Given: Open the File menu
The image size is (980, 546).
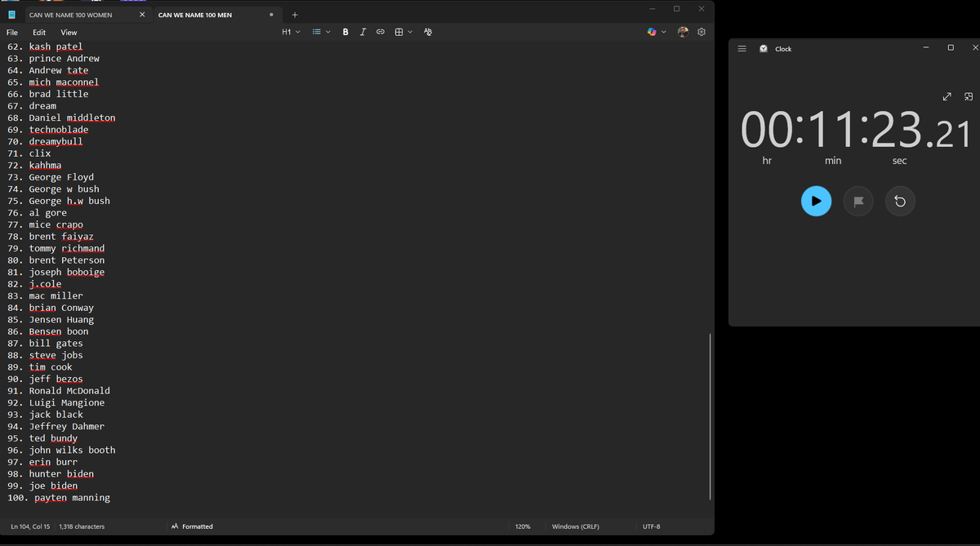Looking at the screenshot, I should (12, 33).
